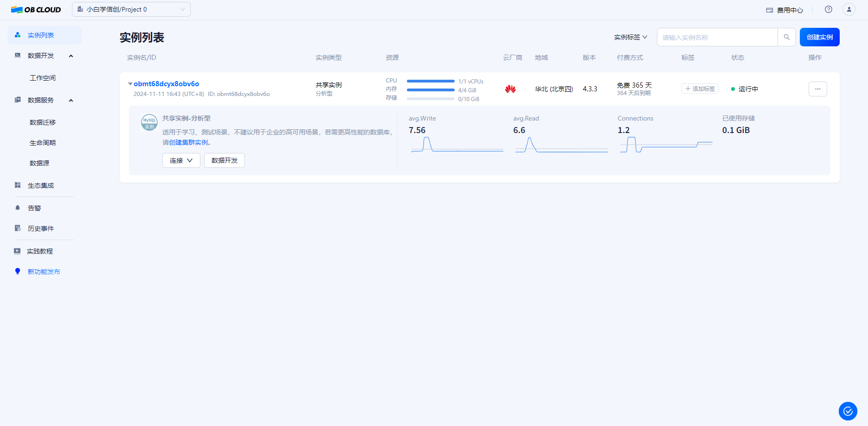Open the 连接 dropdown button
Viewport: 868px width, 426px height.
tap(181, 160)
